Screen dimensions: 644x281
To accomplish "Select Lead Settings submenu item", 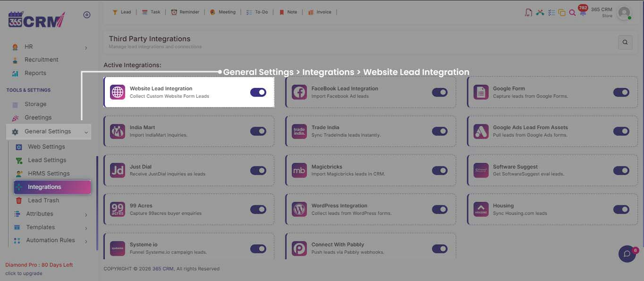I will pos(47,160).
